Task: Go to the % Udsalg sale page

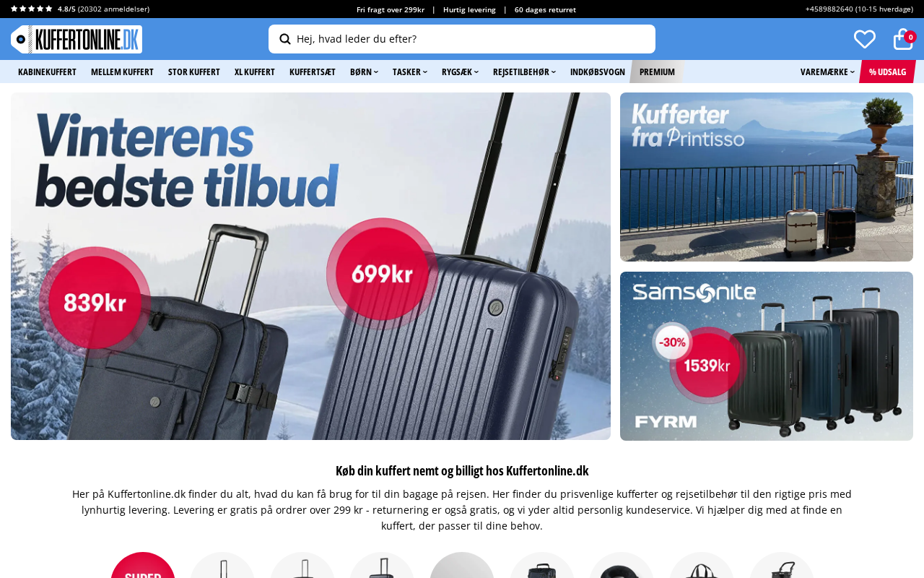Action: pos(887,72)
